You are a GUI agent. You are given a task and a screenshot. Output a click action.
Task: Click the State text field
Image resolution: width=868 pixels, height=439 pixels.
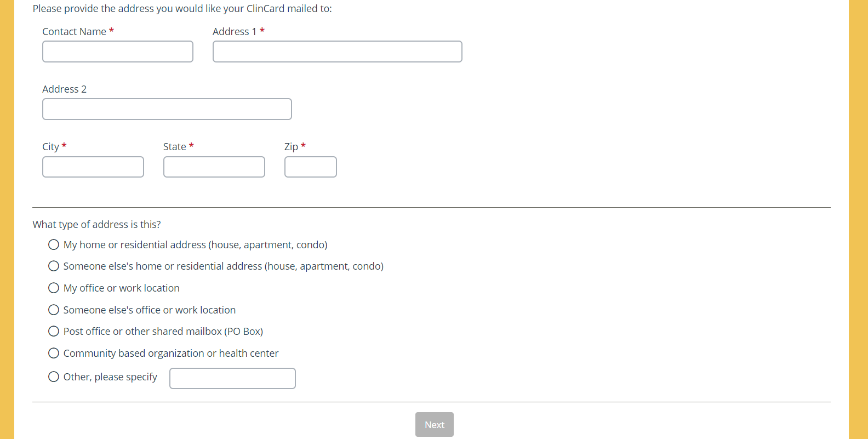(214, 167)
